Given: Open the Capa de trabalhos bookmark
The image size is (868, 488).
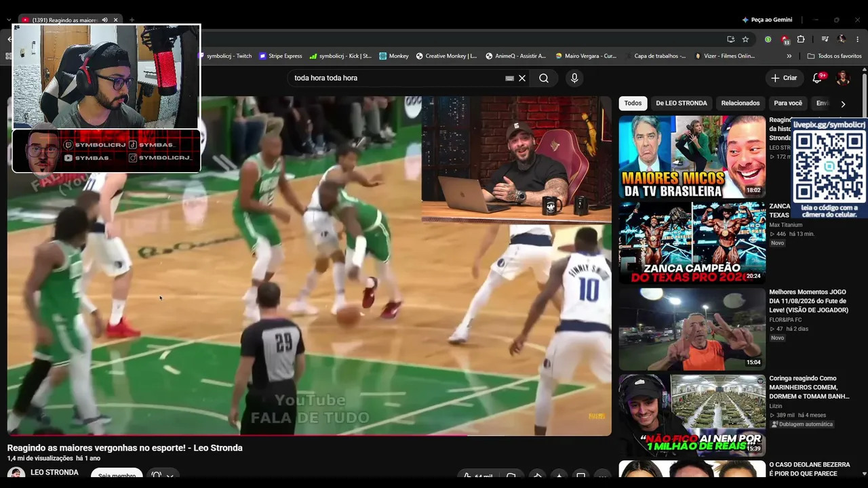Looking at the screenshot, I should click(x=660, y=56).
